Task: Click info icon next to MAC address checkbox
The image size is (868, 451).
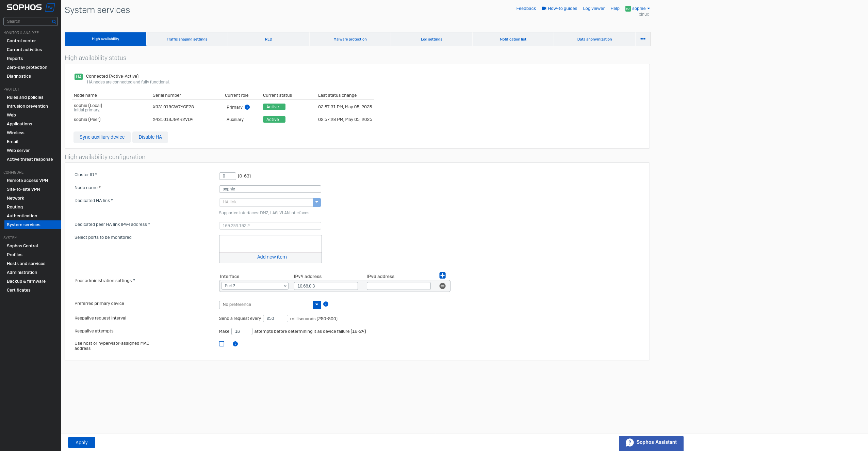Action: tap(235, 344)
